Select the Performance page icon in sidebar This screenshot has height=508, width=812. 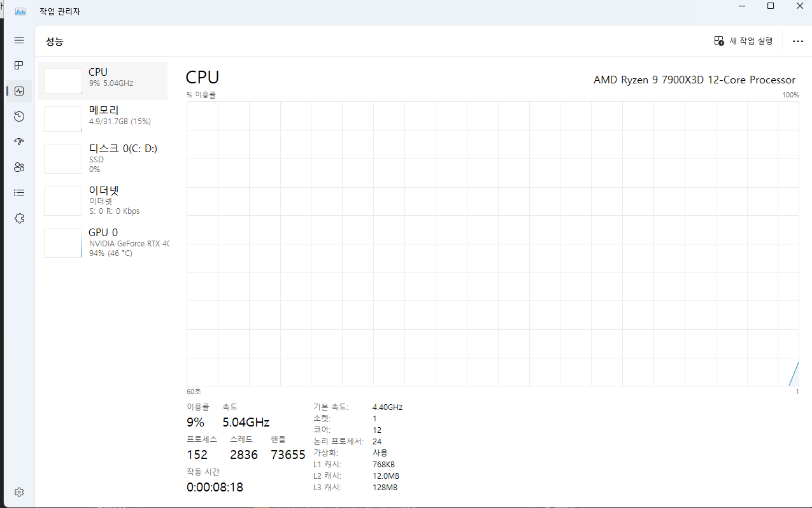pyautogui.click(x=19, y=91)
